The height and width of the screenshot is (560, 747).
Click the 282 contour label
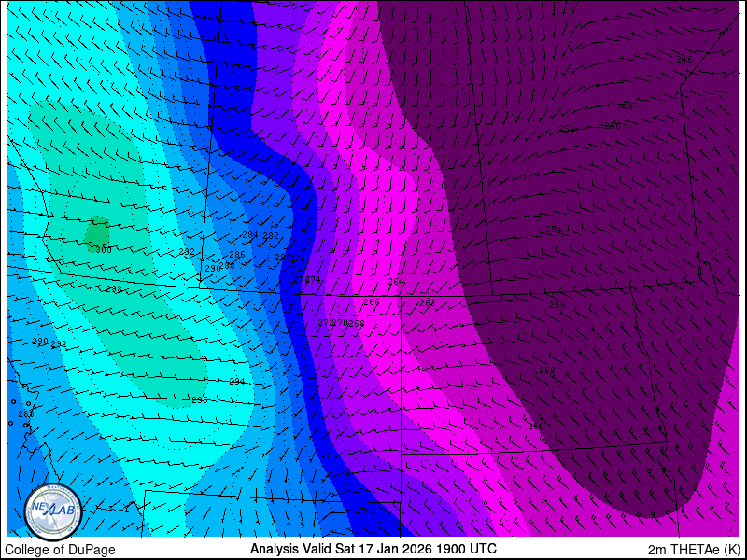pyautogui.click(x=271, y=236)
